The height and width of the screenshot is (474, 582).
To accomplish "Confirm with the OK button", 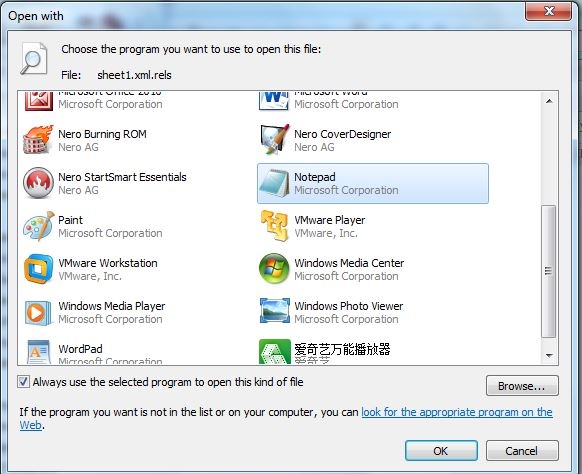I will 441,451.
